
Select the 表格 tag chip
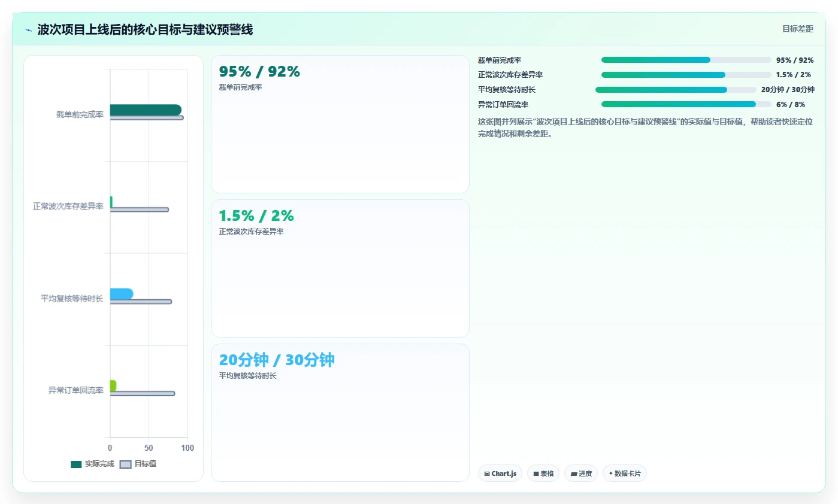pos(543,473)
